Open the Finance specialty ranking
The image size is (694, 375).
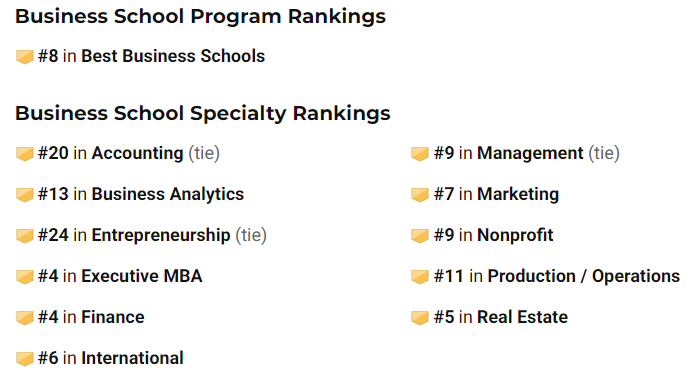[113, 317]
